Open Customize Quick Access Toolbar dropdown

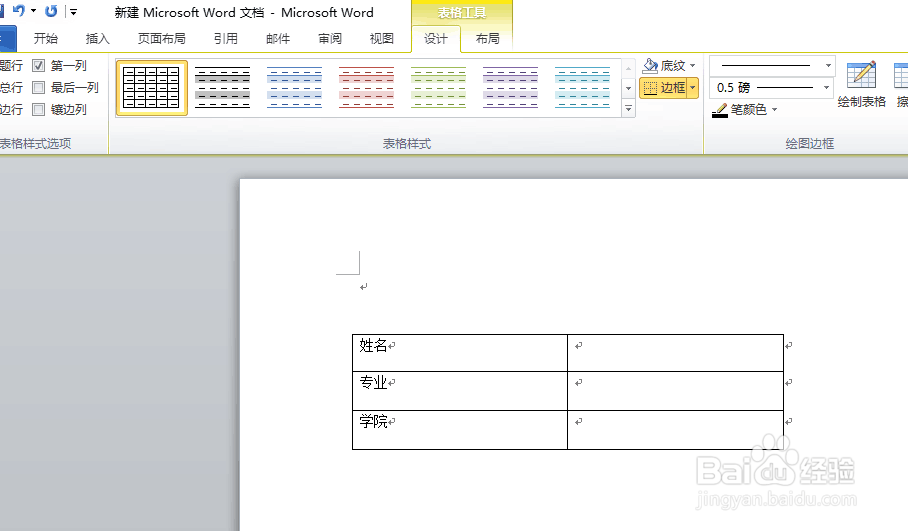tap(73, 12)
